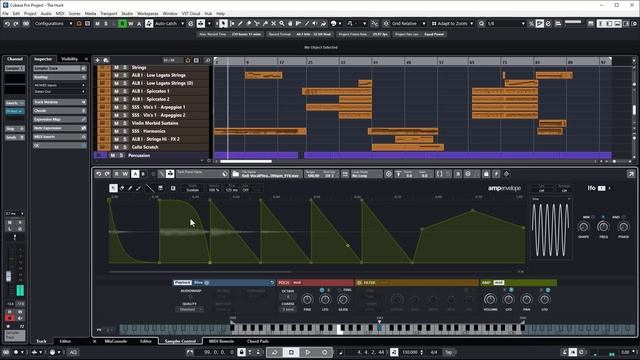Select the Comp hand tool
Screen dimensions: 640x360
(290, 24)
